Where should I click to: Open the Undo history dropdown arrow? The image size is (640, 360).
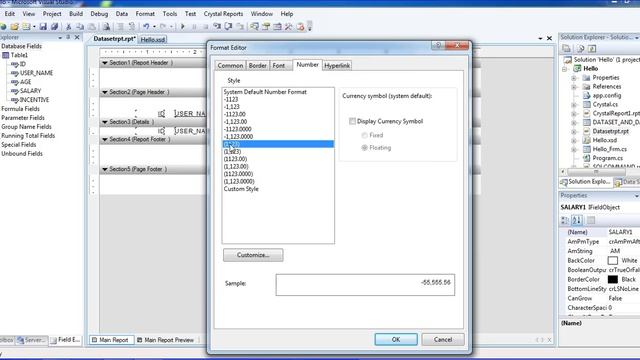[x=154, y=27]
